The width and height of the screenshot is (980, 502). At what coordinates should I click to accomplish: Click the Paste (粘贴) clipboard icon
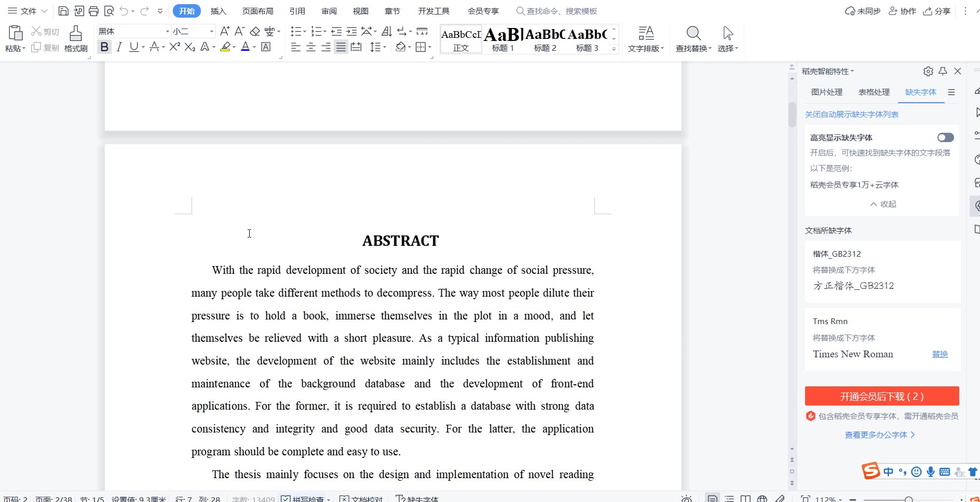(x=16, y=33)
